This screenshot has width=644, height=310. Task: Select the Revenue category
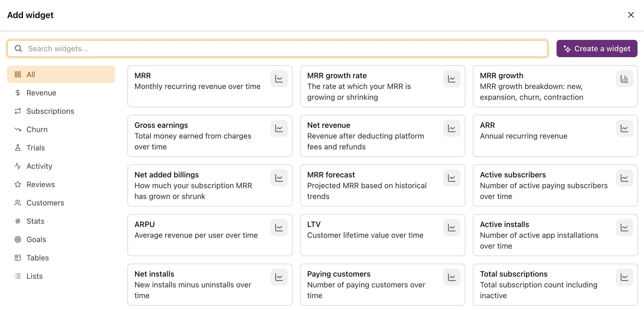pos(41,93)
